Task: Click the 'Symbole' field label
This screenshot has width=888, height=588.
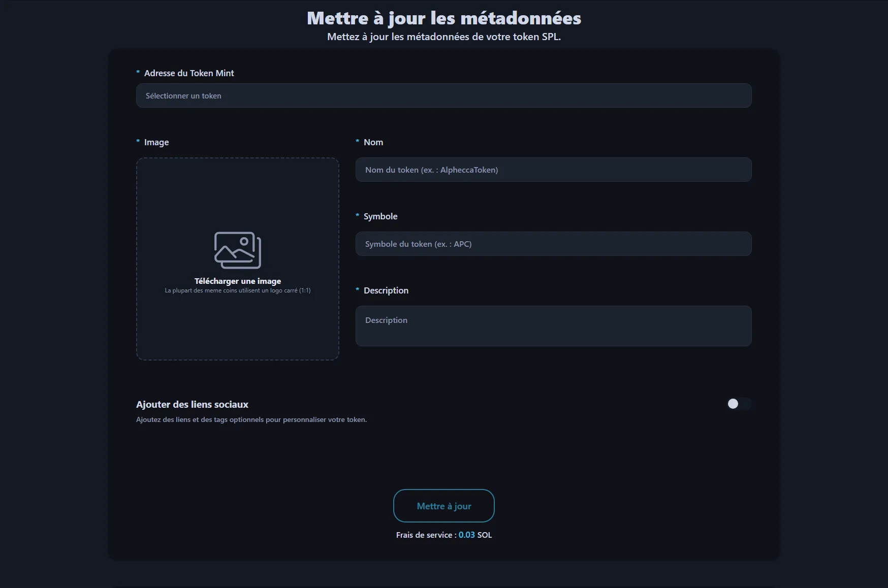Action: [380, 216]
